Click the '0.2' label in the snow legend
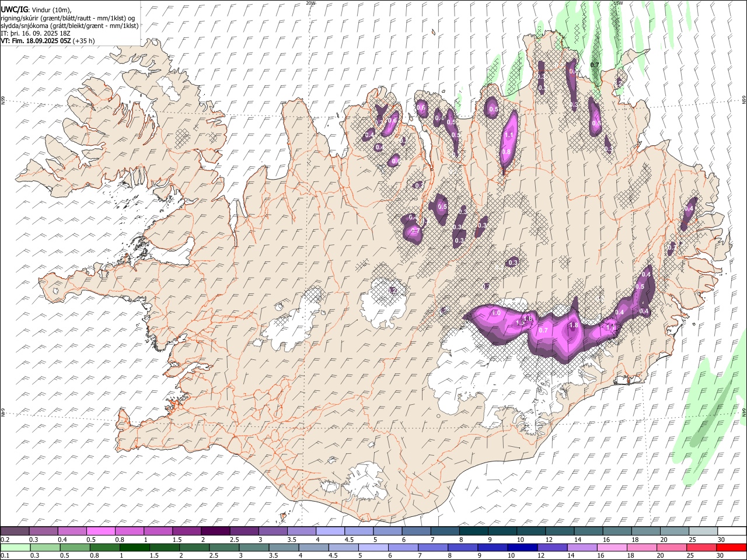The height and width of the screenshot is (560, 747). coord(5,540)
